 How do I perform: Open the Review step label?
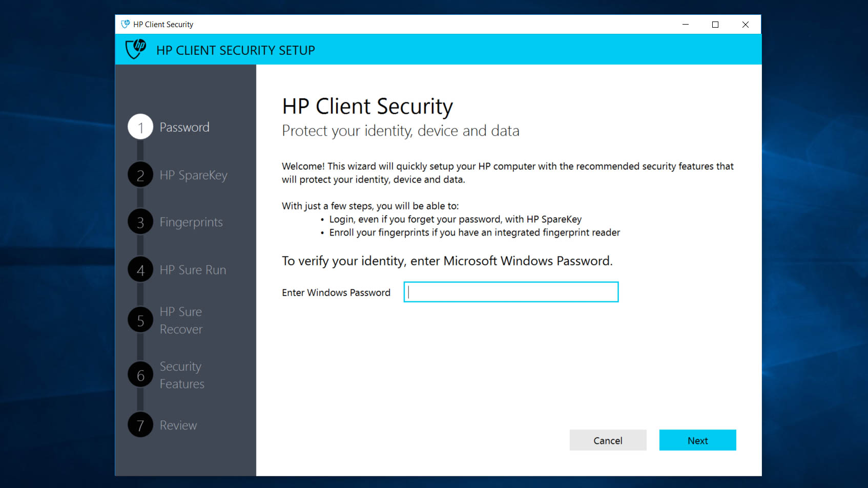pyautogui.click(x=178, y=425)
